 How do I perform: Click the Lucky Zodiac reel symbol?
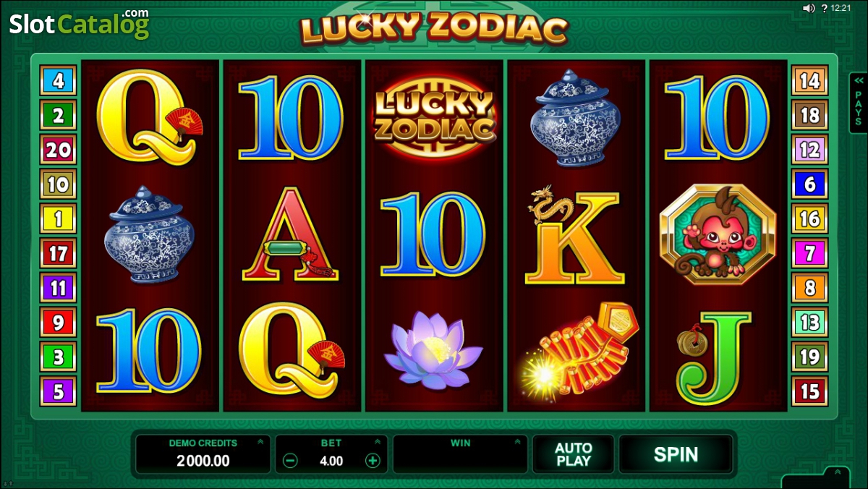click(434, 117)
